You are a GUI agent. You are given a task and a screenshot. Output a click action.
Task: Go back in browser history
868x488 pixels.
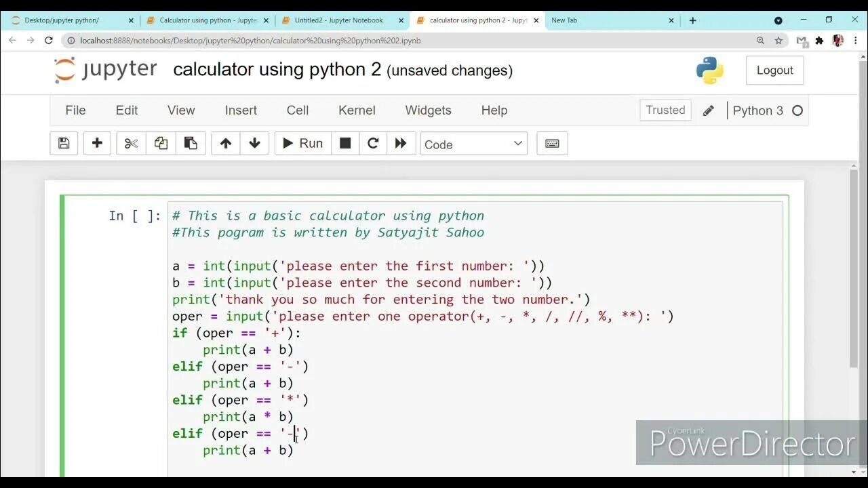coord(12,41)
